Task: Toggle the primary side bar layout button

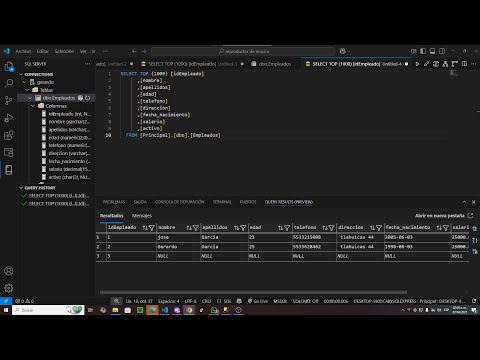Action: click(x=423, y=51)
